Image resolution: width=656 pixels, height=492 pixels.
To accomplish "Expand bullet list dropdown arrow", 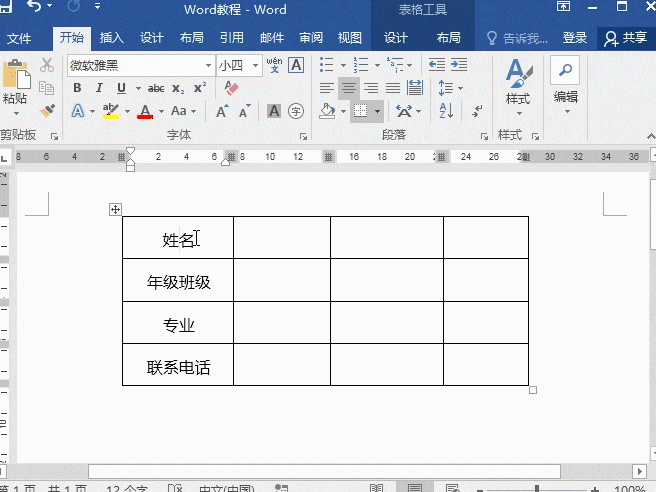I will point(343,65).
